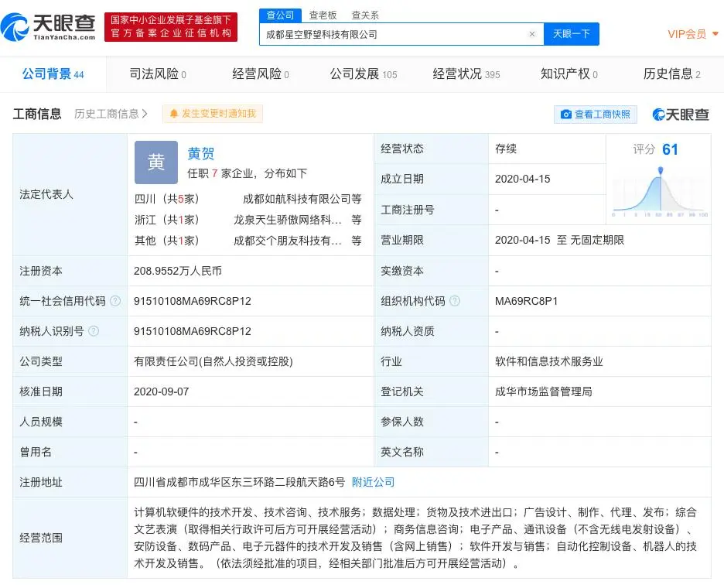Image resolution: width=724 pixels, height=588 pixels.
Task: Switch to the 经营状况 tab
Action: [x=466, y=74]
